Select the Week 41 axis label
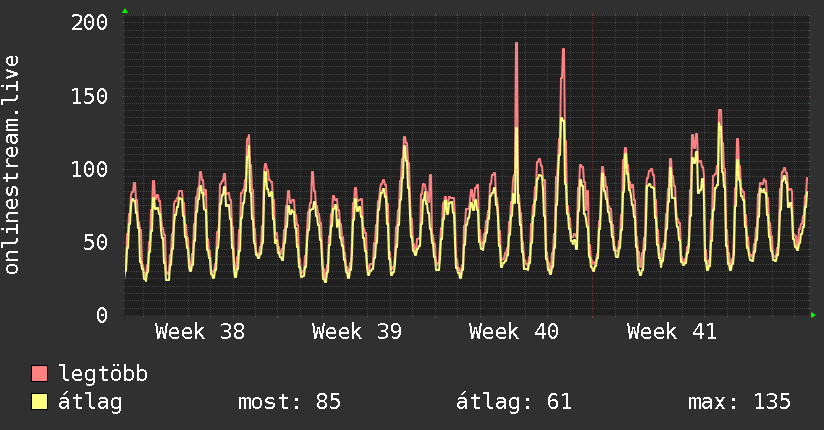Viewport: 824px width, 430px height. [671, 332]
